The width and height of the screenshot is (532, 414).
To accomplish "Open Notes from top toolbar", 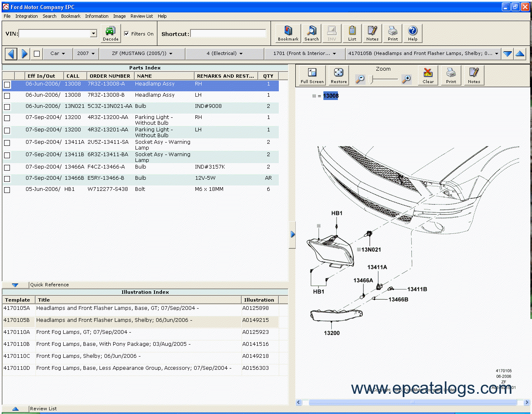I will click(372, 33).
